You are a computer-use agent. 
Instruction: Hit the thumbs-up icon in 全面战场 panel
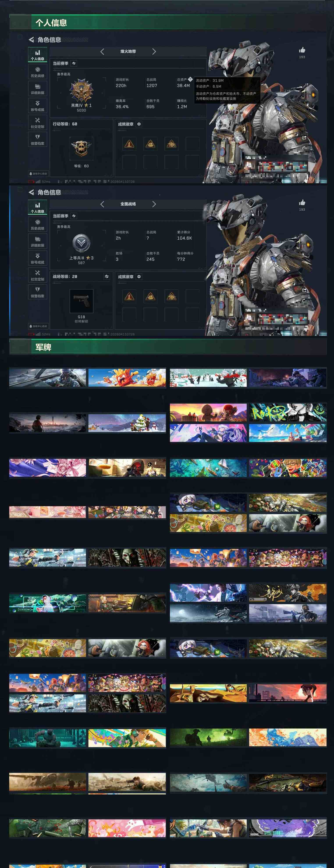point(302,203)
